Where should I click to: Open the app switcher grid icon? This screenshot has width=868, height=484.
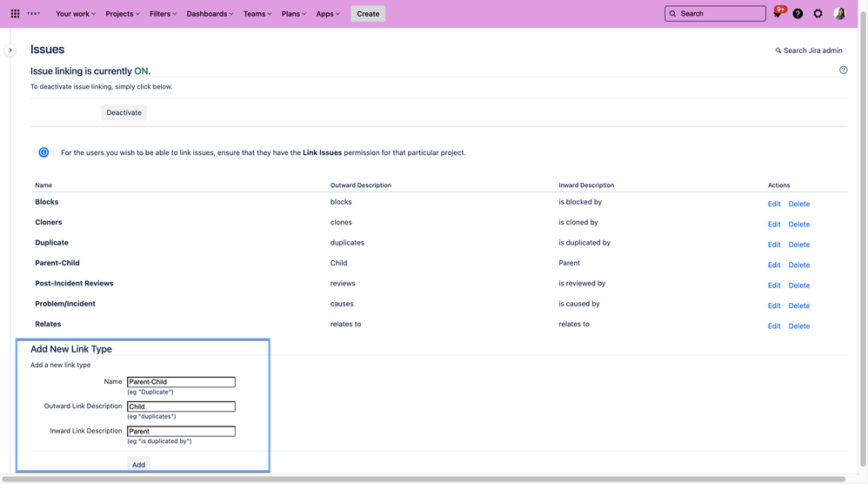tap(16, 14)
